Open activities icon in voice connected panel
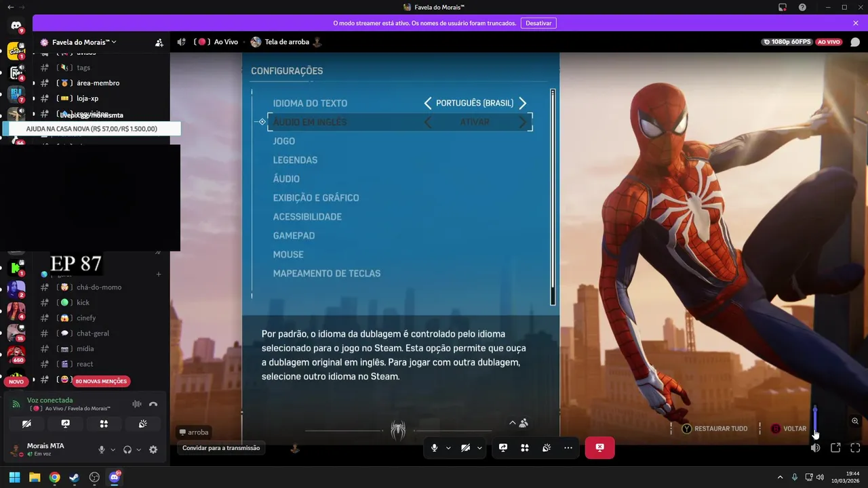The height and width of the screenshot is (488, 868). (104, 424)
